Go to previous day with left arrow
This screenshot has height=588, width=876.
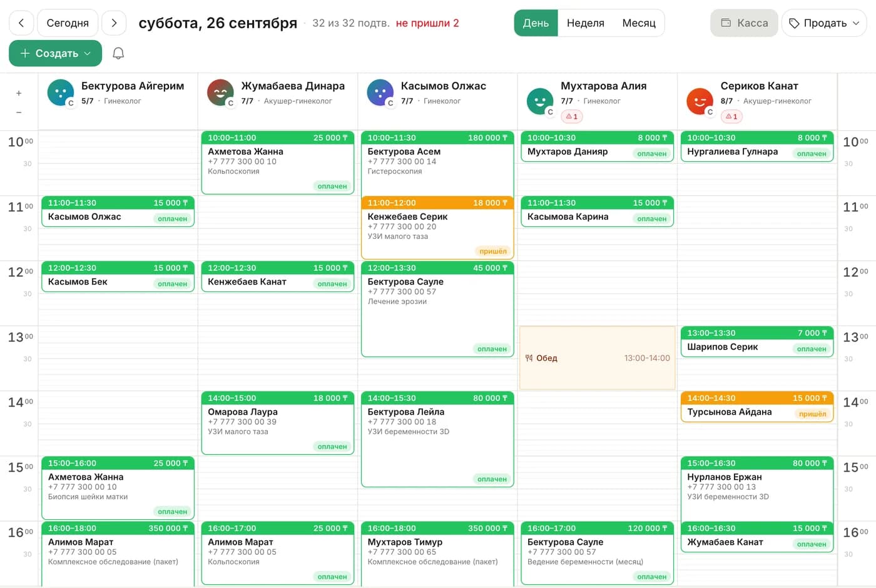coord(21,23)
